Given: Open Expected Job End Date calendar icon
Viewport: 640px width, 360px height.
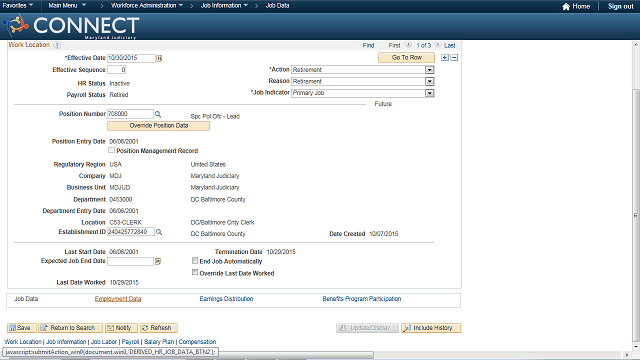Looking at the screenshot, I should pyautogui.click(x=158, y=261).
